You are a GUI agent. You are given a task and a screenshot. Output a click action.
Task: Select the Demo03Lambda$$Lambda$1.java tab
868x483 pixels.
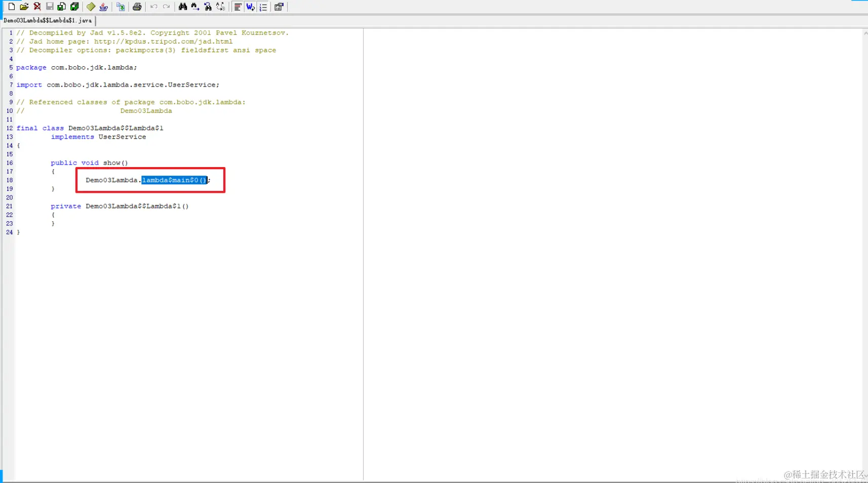48,21
